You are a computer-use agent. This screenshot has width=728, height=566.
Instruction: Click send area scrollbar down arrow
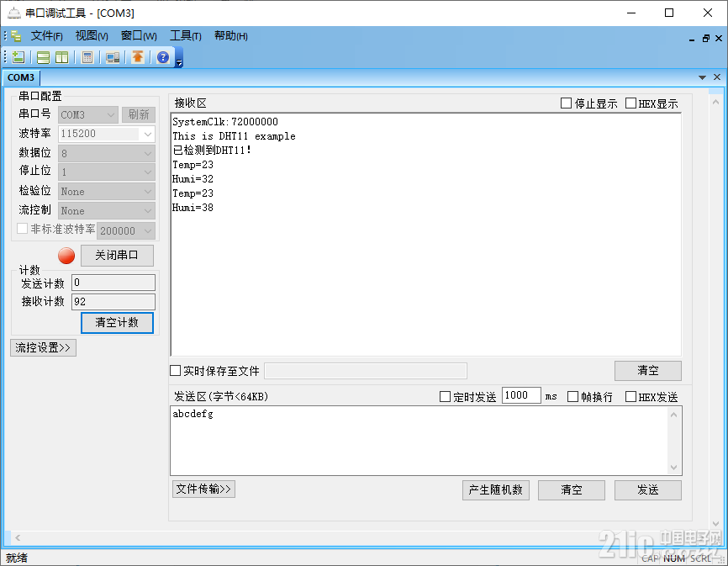673,467
